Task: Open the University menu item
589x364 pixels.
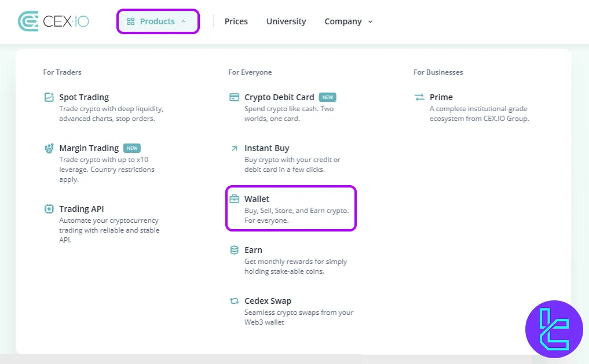Action: pos(286,21)
